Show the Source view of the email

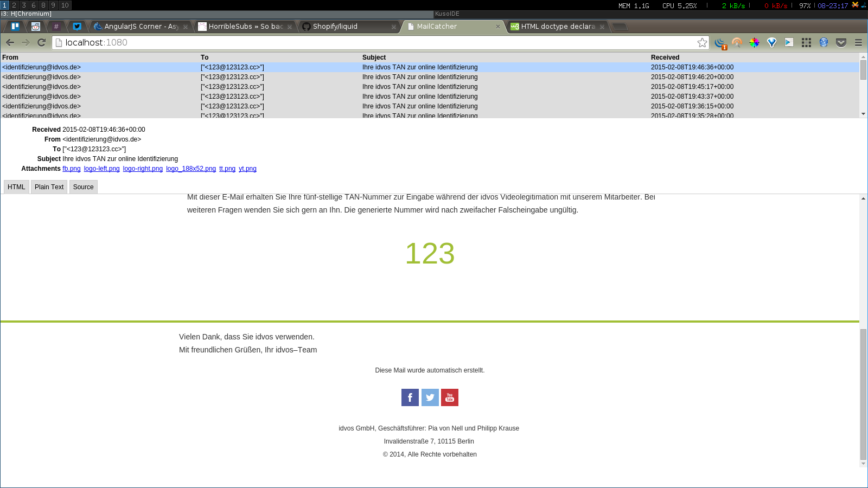[83, 187]
